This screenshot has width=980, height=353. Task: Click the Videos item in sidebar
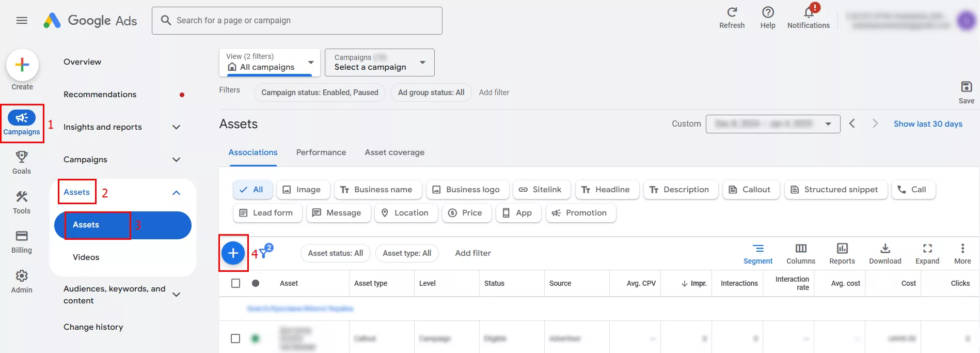86,257
